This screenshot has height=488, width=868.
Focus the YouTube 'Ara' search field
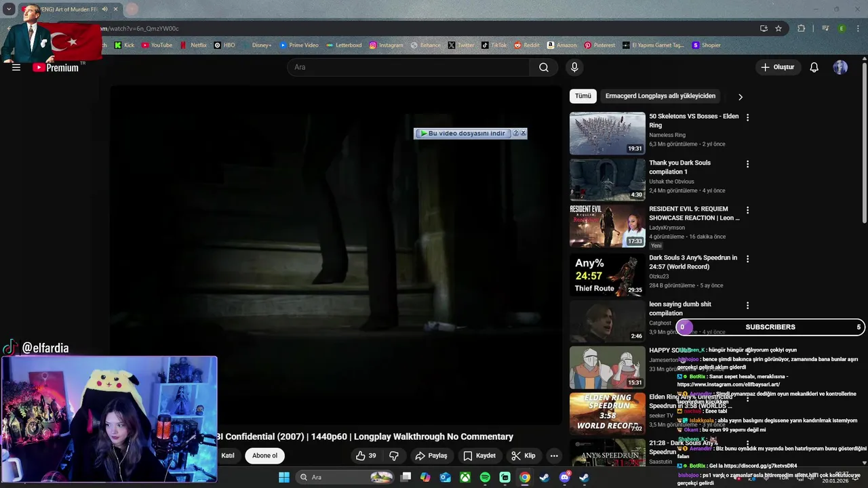[x=409, y=67]
